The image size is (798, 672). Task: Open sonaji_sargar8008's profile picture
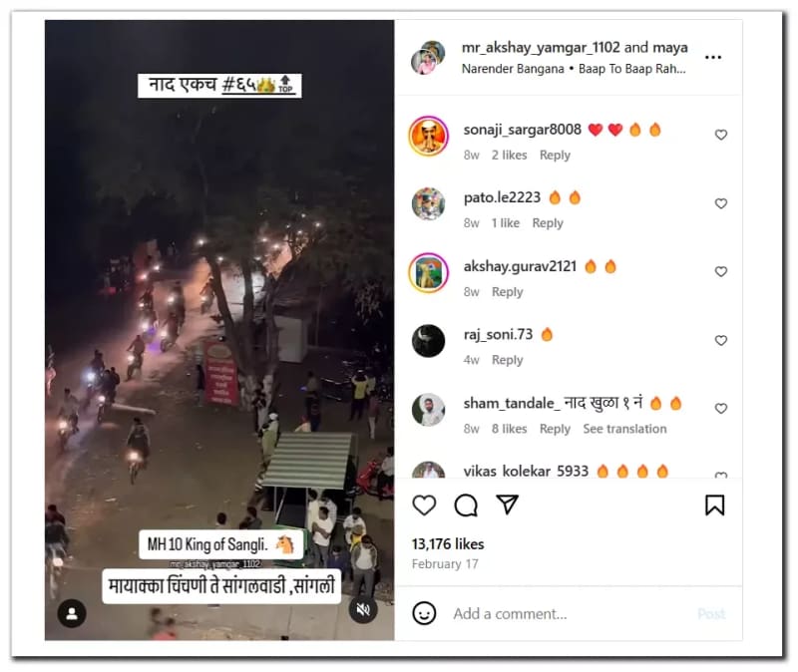pyautogui.click(x=429, y=136)
